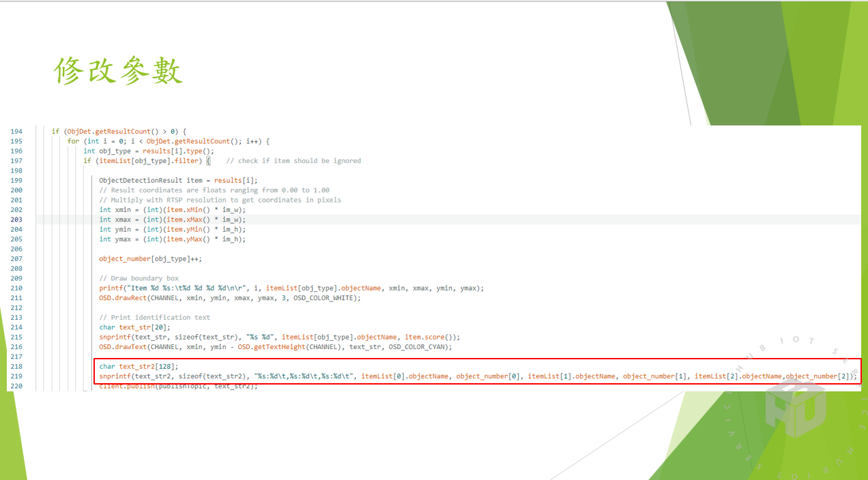Click the int obj_type = results[i].type() line
The height and width of the screenshot is (480, 868).
pos(149,151)
